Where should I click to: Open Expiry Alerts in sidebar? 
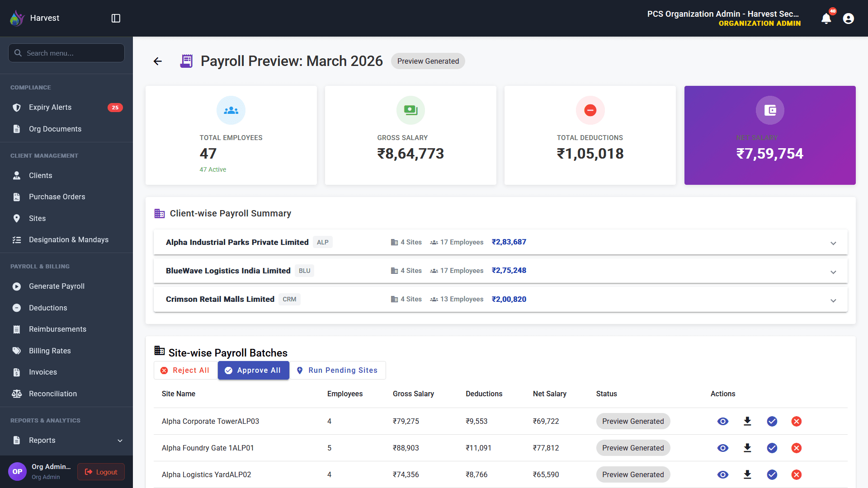click(66, 107)
